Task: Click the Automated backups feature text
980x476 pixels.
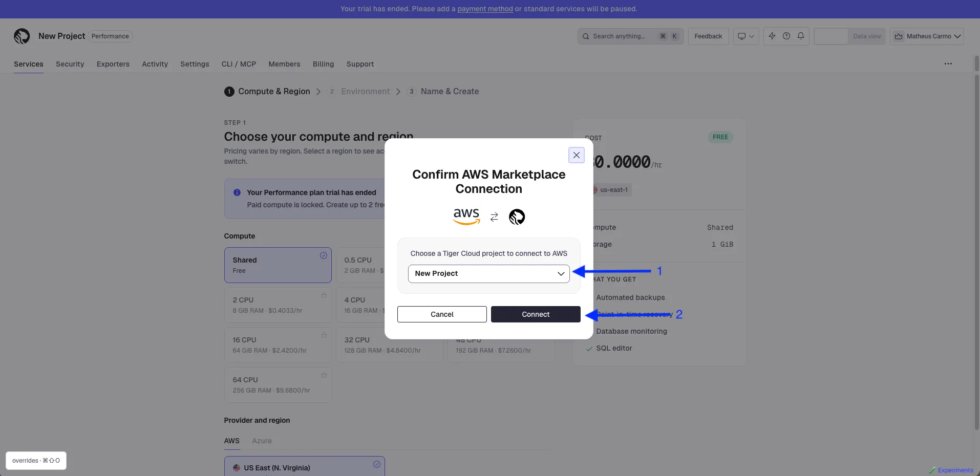Action: pyautogui.click(x=630, y=297)
